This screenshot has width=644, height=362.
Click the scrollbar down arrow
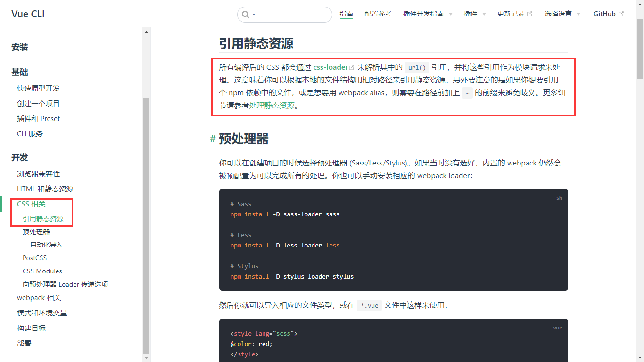click(146, 358)
